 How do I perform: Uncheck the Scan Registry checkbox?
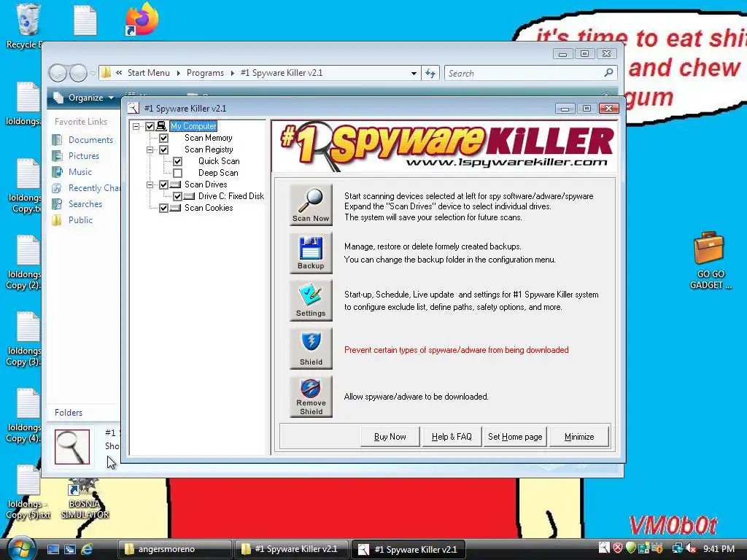tap(164, 149)
